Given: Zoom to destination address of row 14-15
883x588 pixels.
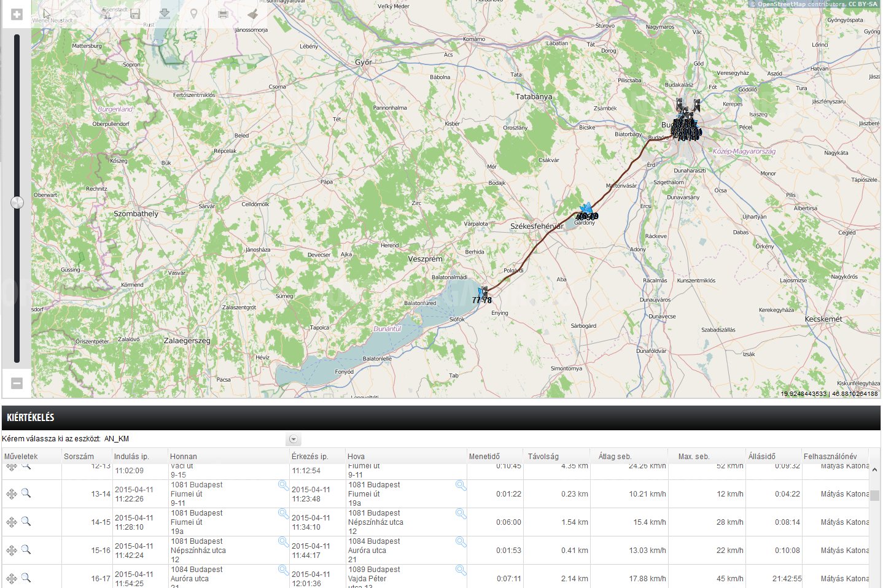Looking at the screenshot, I should (x=461, y=513).
